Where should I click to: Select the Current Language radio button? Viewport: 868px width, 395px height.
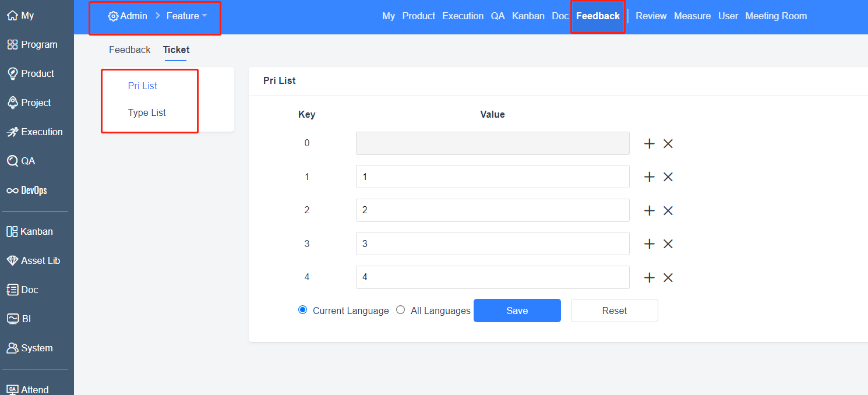click(x=302, y=310)
